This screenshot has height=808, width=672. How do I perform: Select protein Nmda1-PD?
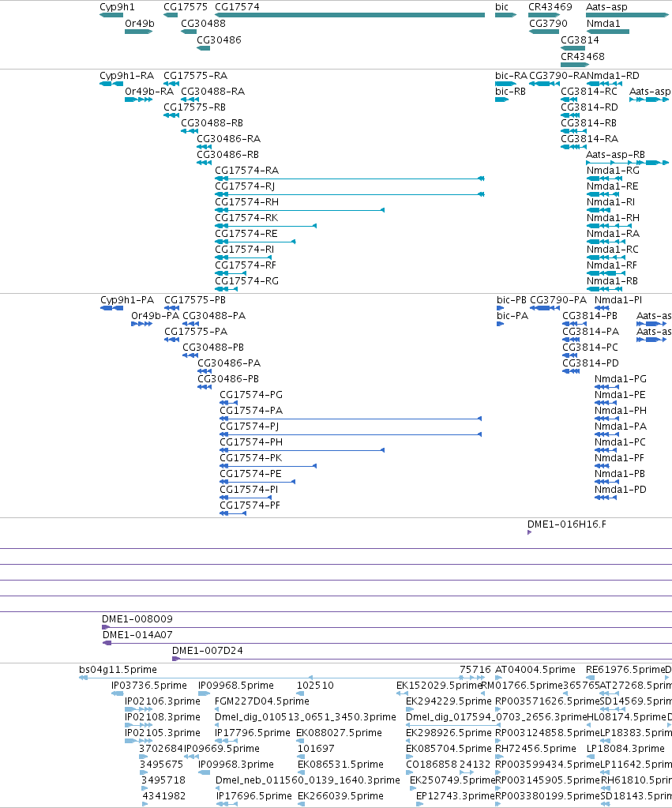[x=606, y=498]
